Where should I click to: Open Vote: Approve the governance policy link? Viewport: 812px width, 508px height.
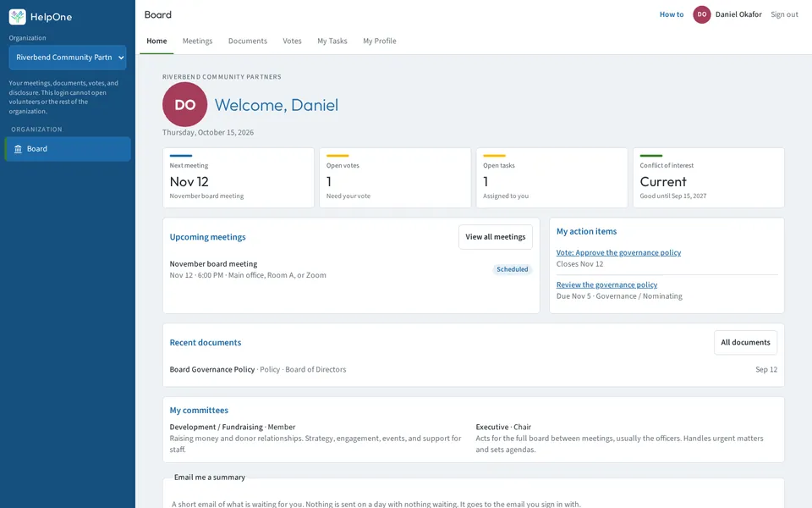(618, 253)
